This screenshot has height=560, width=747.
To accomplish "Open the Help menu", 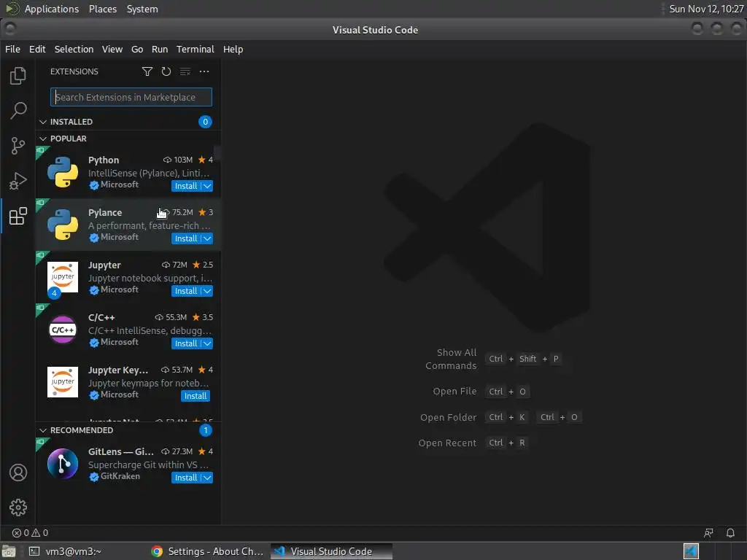I will pos(233,49).
